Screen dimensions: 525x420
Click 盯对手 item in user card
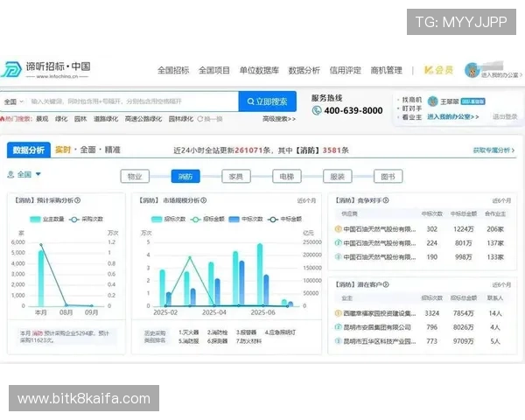(412, 108)
